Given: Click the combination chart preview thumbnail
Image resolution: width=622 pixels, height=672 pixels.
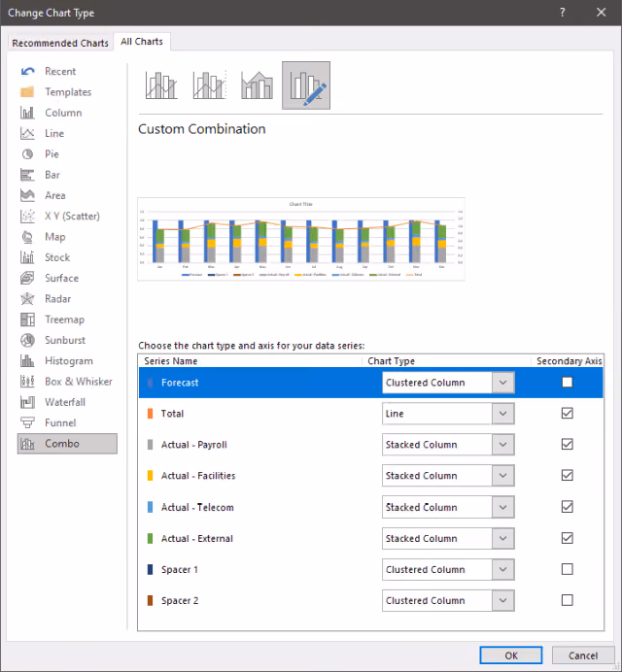Looking at the screenshot, I should click(300, 239).
